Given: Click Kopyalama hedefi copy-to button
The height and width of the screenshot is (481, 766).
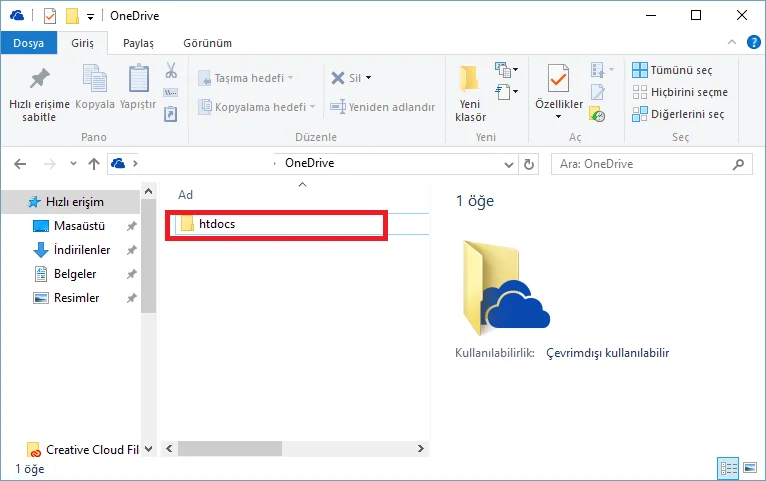Looking at the screenshot, I should 257,107.
